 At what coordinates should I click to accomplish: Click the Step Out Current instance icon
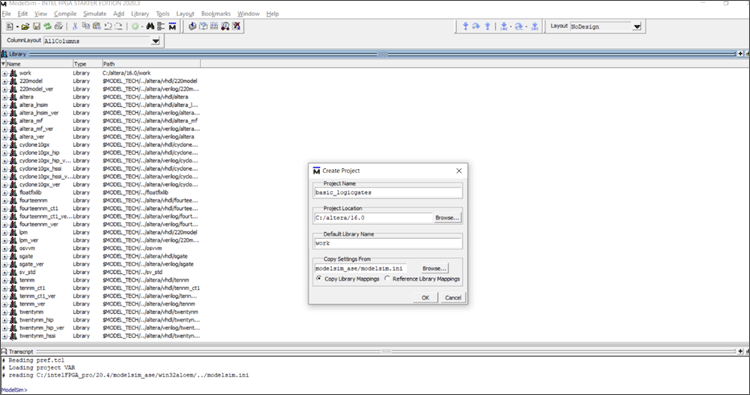click(535, 26)
